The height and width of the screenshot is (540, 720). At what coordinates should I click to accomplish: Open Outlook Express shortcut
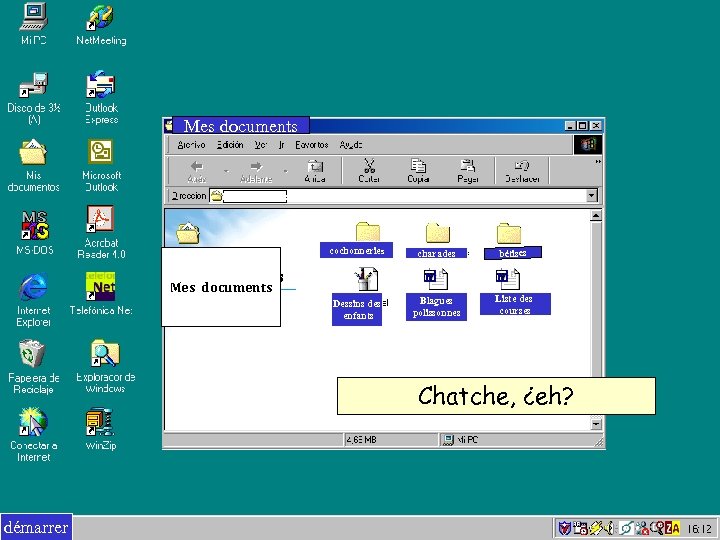point(101,98)
